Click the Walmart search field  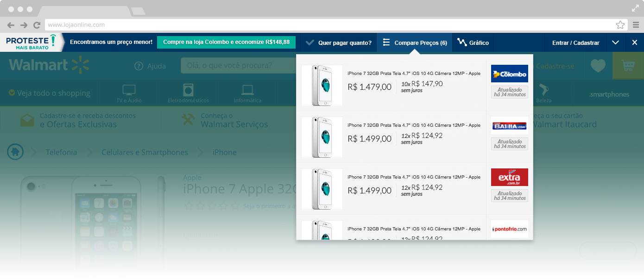[238, 66]
